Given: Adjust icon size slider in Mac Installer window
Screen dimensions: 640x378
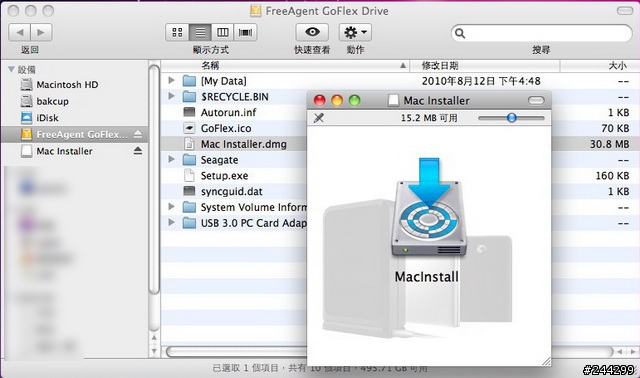Looking at the screenshot, I should click(x=511, y=118).
